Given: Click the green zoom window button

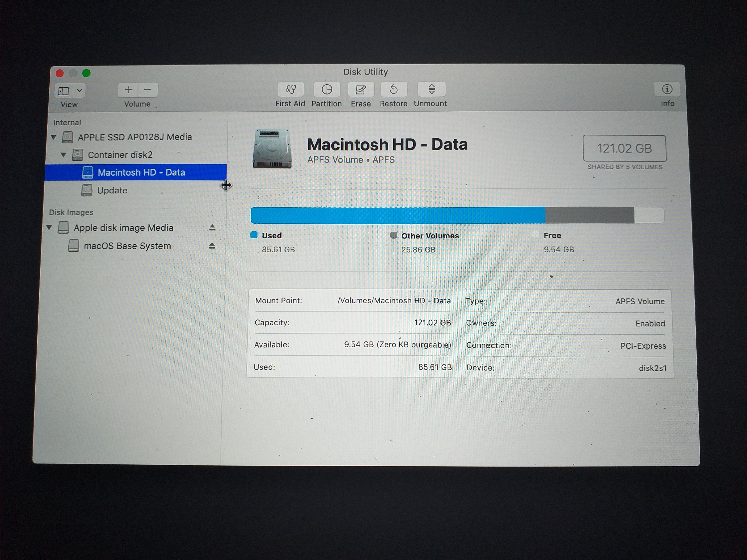Looking at the screenshot, I should click(x=86, y=73).
